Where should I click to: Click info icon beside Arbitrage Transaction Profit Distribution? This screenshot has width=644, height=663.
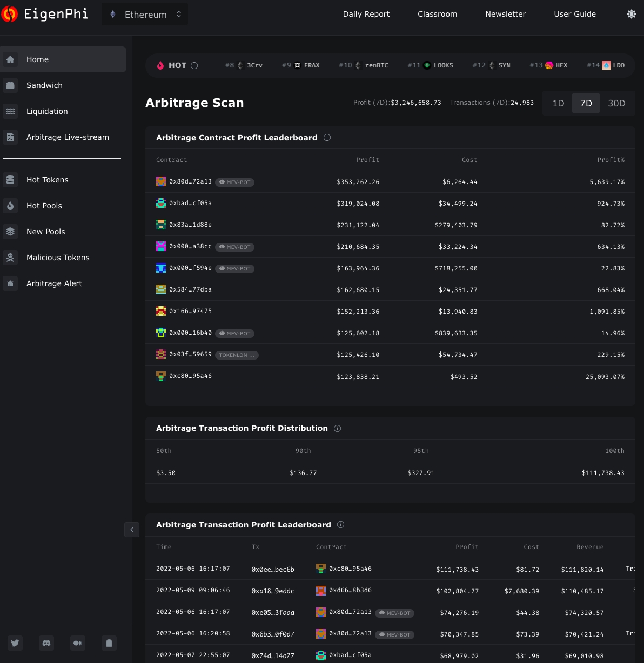338,428
